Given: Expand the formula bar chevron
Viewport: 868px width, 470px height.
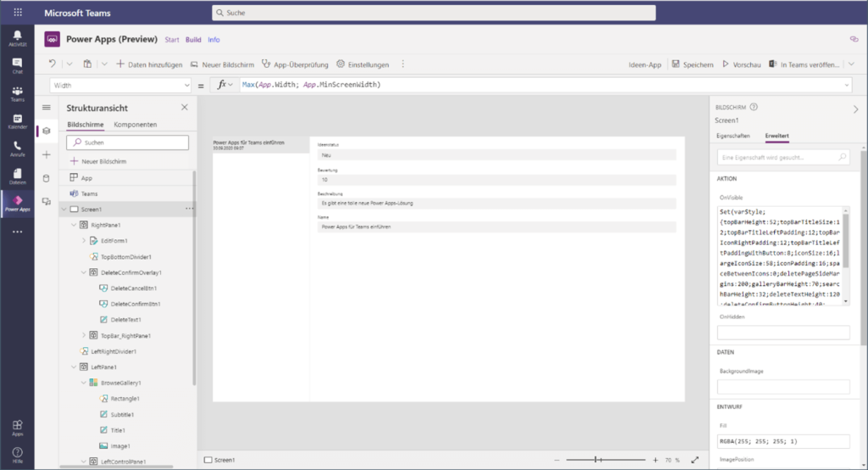Looking at the screenshot, I should click(x=847, y=85).
